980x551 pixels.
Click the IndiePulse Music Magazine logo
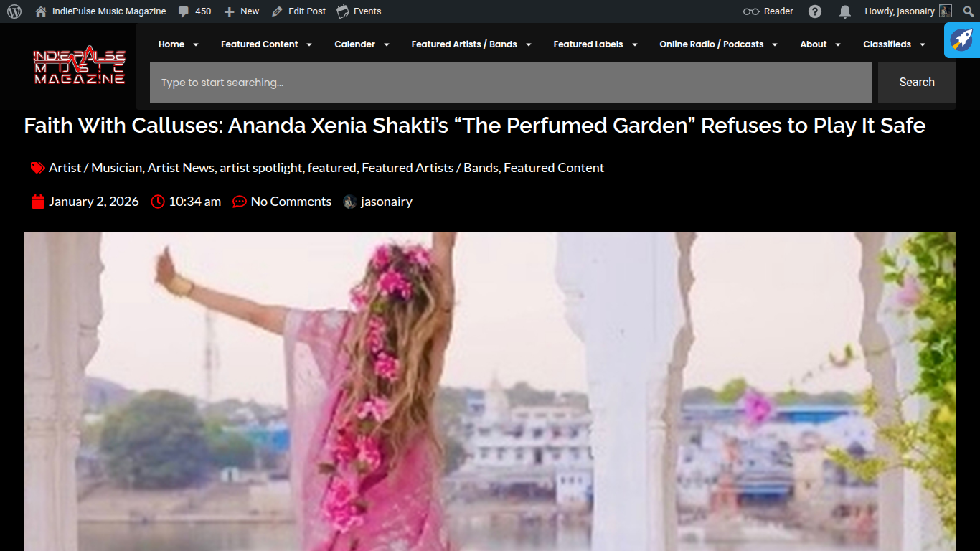coord(80,65)
